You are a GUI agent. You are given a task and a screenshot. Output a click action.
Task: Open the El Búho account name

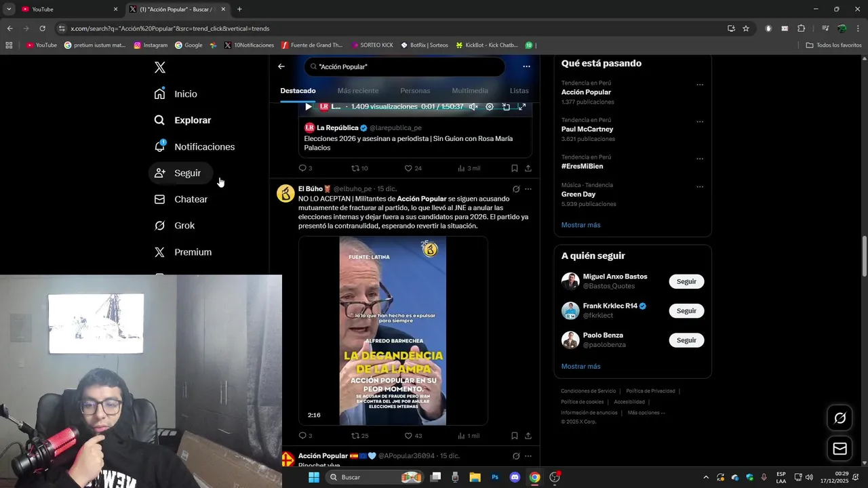click(x=311, y=189)
